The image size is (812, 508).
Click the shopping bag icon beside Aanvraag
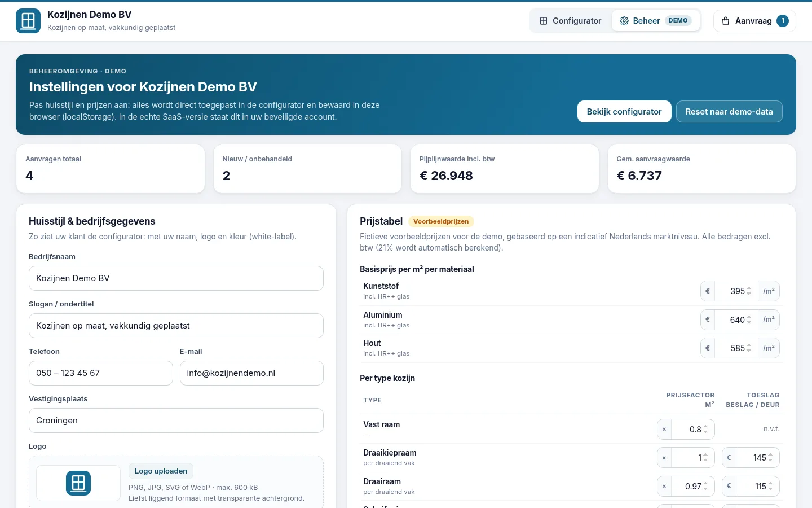tap(726, 21)
